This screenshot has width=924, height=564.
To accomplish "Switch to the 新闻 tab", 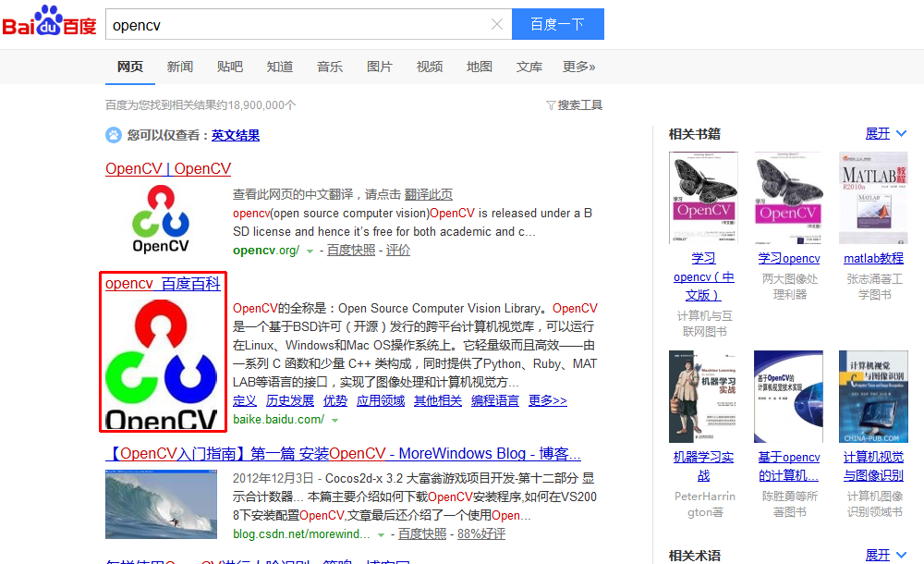I will click(180, 67).
